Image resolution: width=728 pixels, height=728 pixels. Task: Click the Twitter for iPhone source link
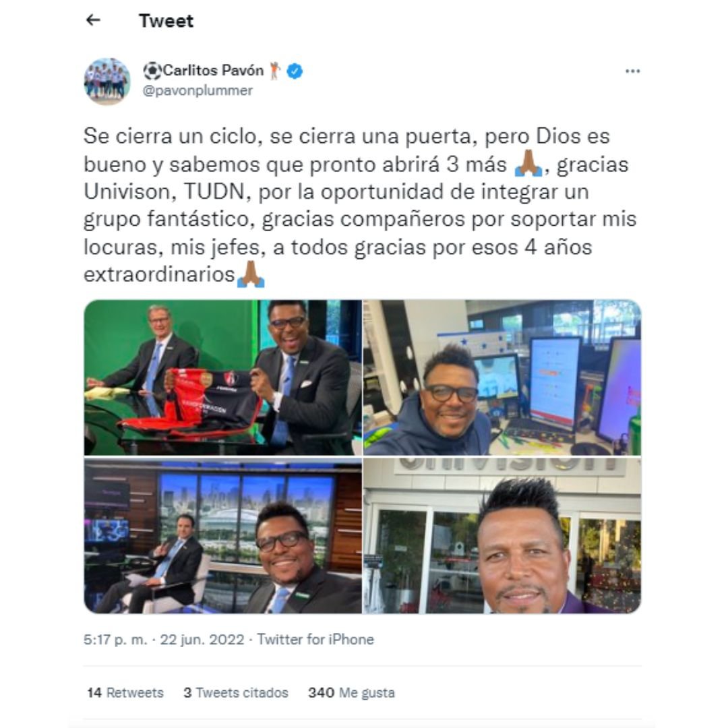pyautogui.click(x=315, y=640)
